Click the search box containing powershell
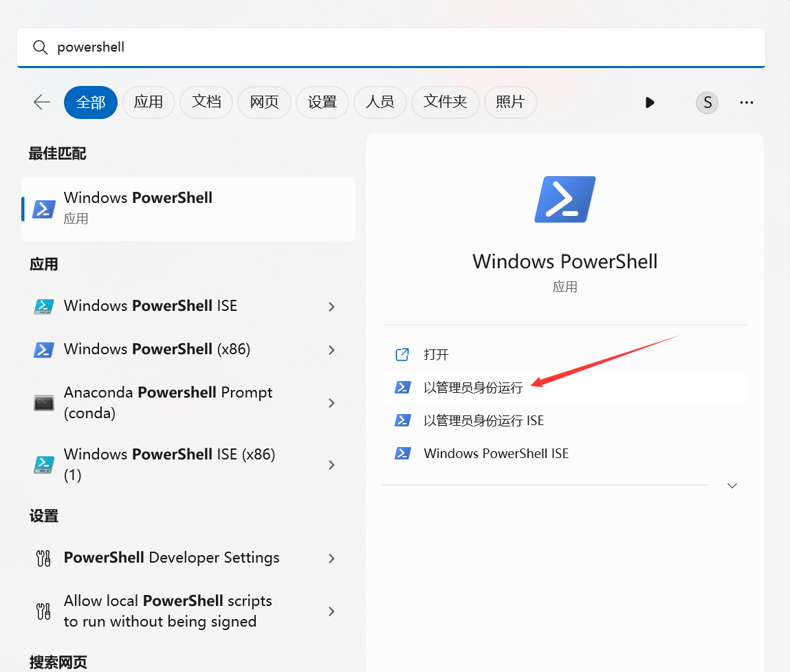The width and height of the screenshot is (790, 672). (x=391, y=47)
